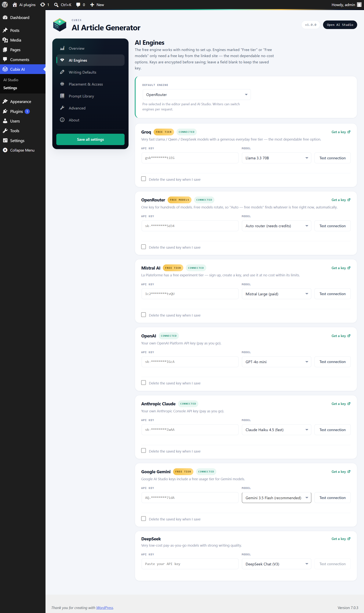Test connection for Mistral AI
The height and width of the screenshot is (613, 364).
click(x=332, y=294)
